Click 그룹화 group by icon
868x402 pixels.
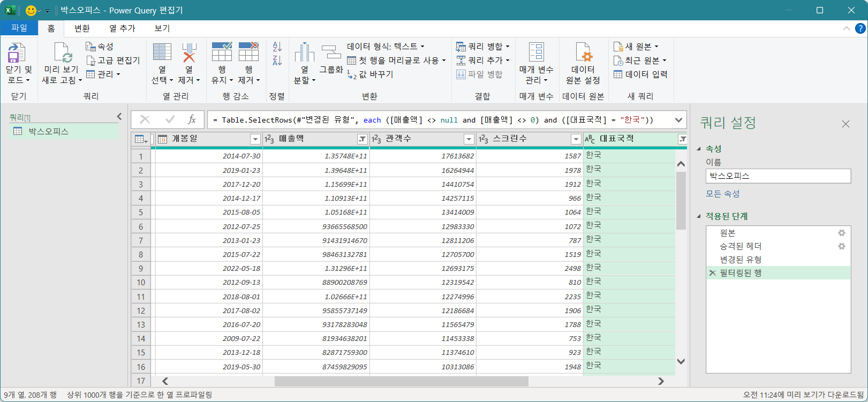coord(331,52)
